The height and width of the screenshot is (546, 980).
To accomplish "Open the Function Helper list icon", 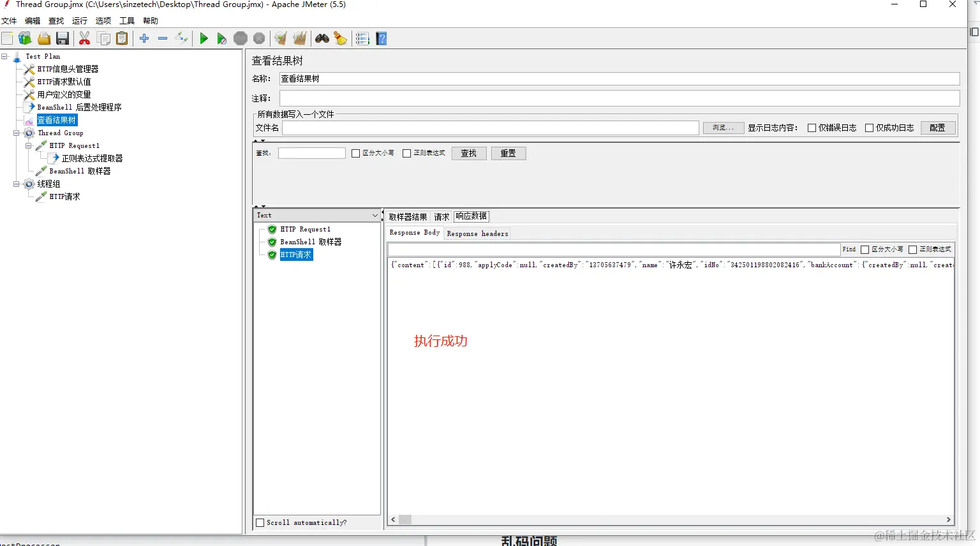I will (362, 38).
